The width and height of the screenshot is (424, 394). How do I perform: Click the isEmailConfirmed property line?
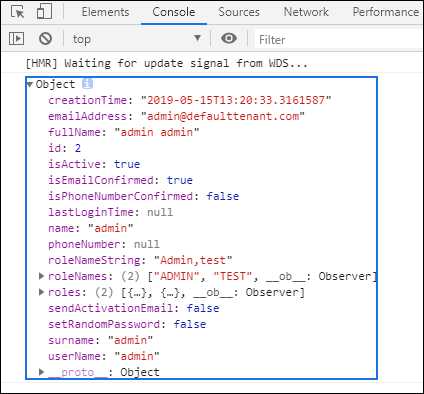(x=120, y=180)
